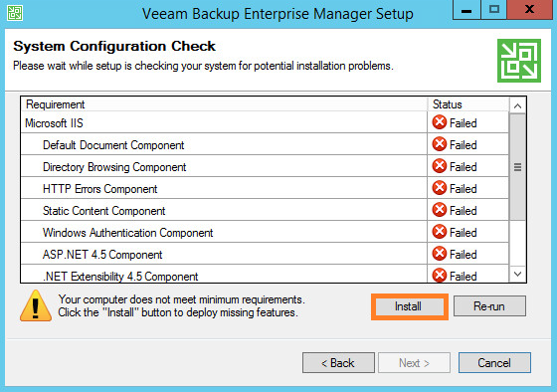Minimize the Setup window

tap(466, 10)
